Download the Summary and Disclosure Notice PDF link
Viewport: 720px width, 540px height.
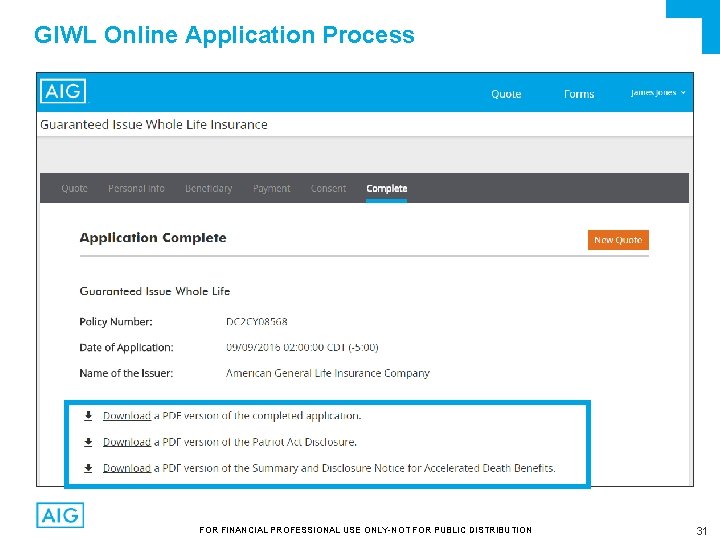click(127, 468)
